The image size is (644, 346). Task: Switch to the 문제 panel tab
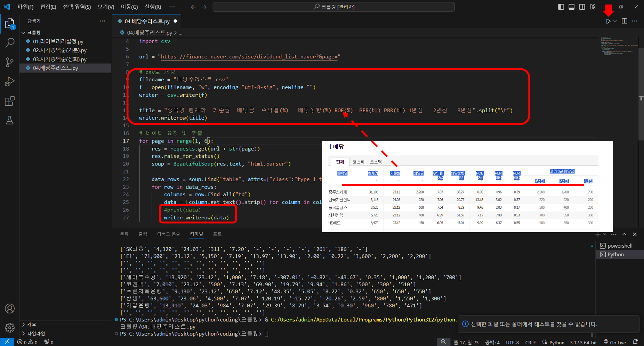point(124,234)
